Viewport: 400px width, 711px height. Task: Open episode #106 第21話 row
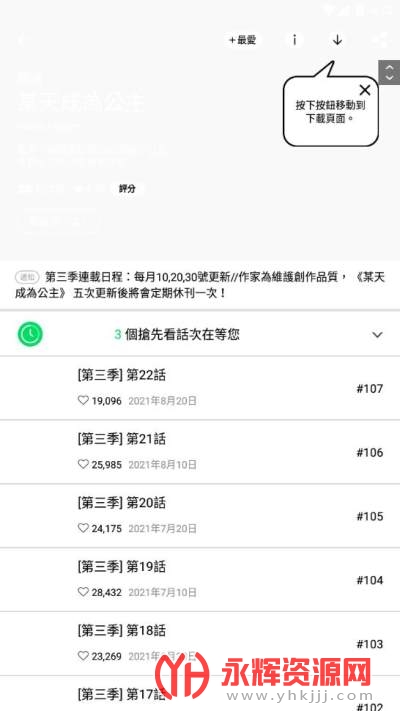pos(200,452)
